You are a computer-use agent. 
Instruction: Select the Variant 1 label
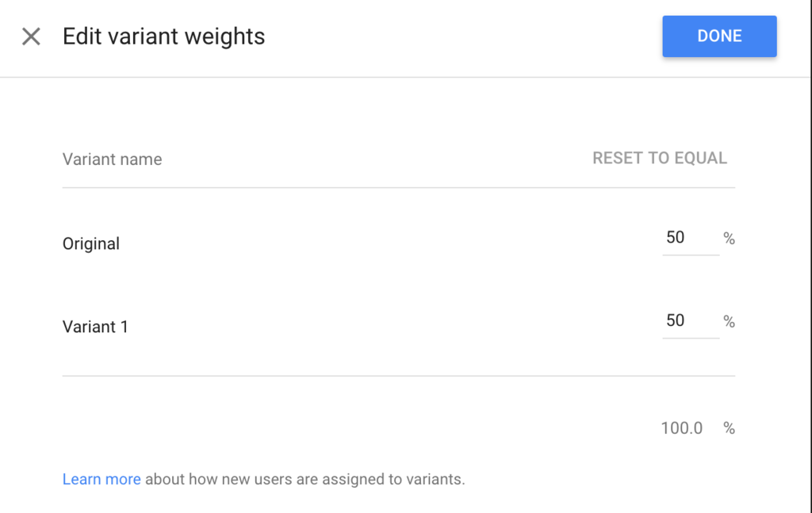pyautogui.click(x=95, y=327)
